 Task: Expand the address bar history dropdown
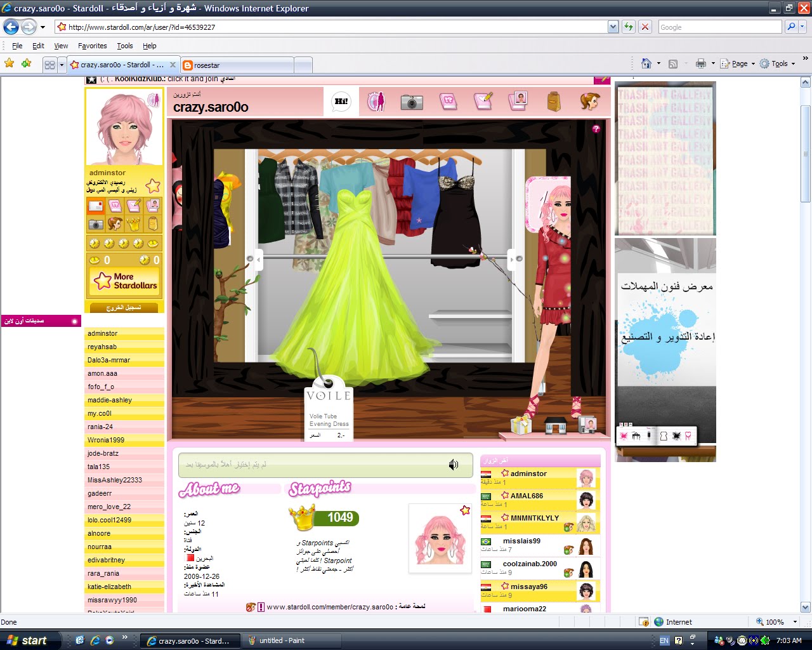pyautogui.click(x=613, y=27)
